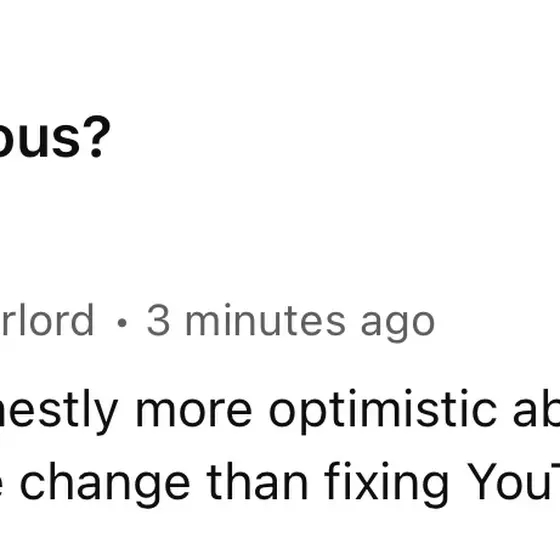Viewport: 560px width, 560px height.
Task: Click the blank space between title and comment header
Action: tap(280, 232)
